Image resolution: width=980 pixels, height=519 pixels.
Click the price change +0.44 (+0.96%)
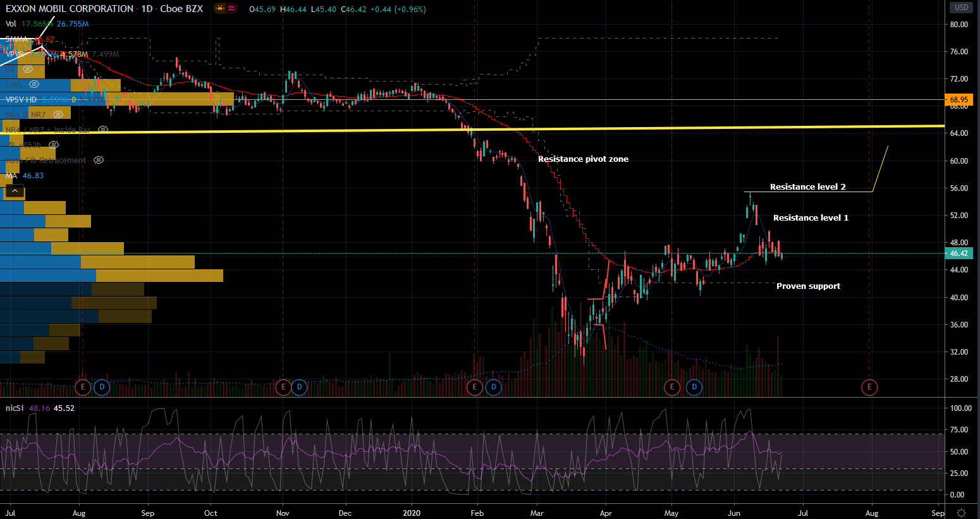(398, 9)
